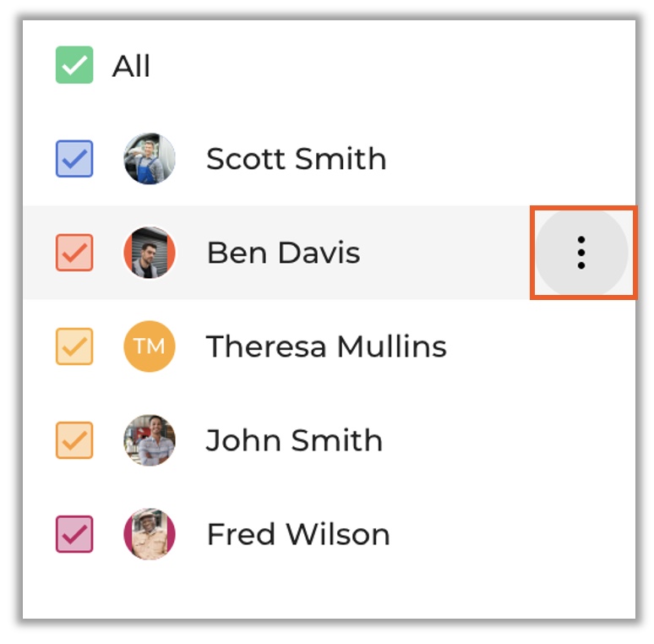The height and width of the screenshot is (644, 654).
Task: Uncheck Fred Wilson's magenta checkbox
Action: coord(74,534)
